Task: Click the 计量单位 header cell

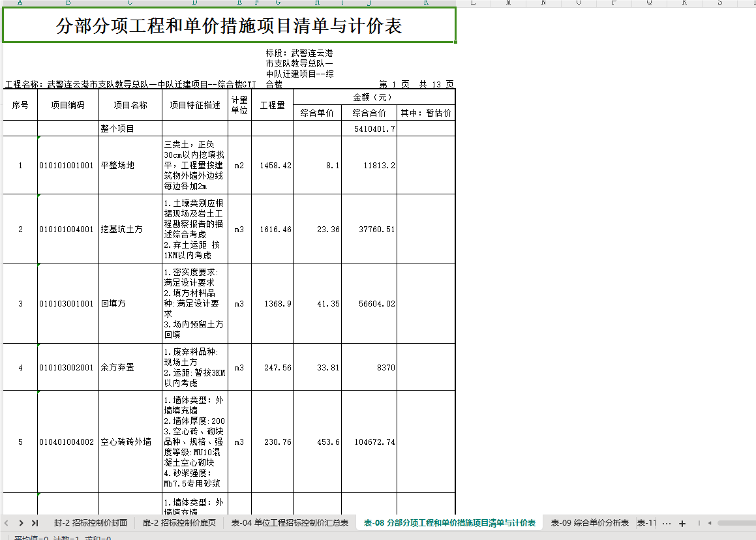Action: 239,105
